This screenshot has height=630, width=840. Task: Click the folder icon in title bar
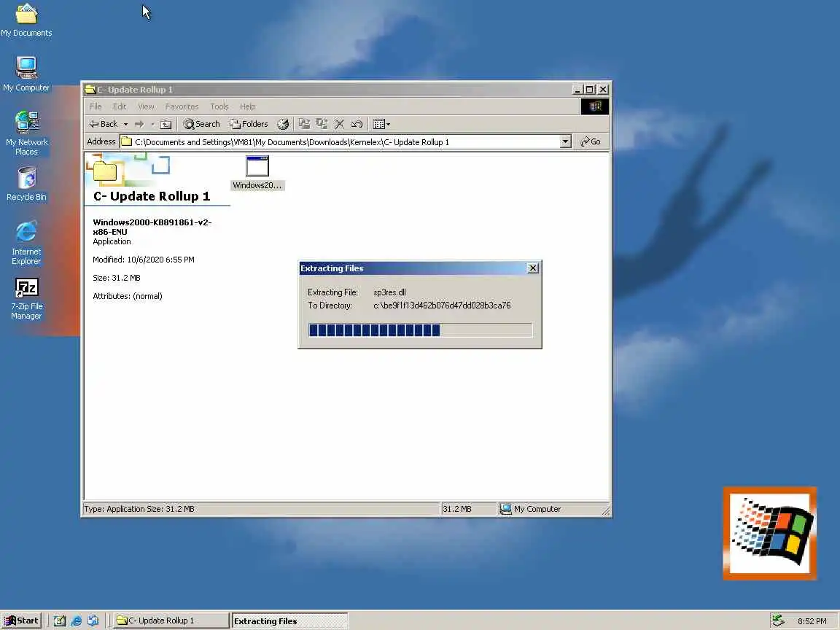(x=90, y=90)
